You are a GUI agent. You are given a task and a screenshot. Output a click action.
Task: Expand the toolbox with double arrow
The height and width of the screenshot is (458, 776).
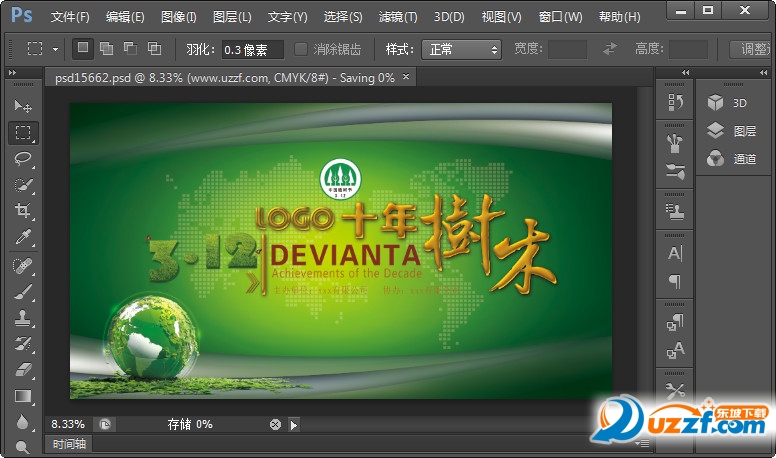coord(12,72)
